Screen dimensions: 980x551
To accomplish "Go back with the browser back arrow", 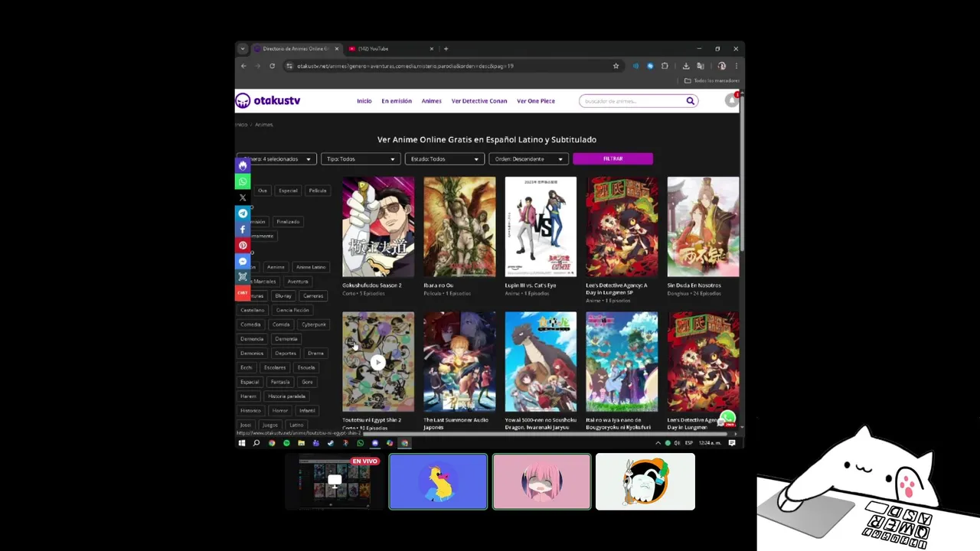I will click(x=243, y=66).
